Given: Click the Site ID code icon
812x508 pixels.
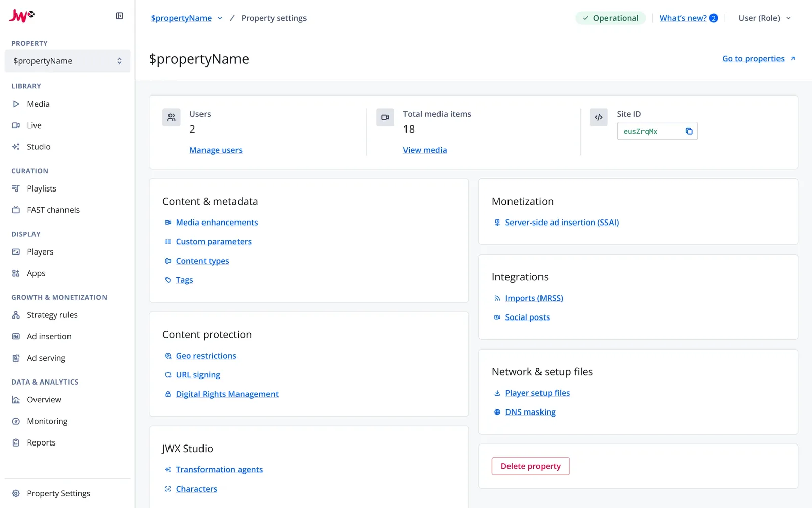Looking at the screenshot, I should [x=599, y=117].
